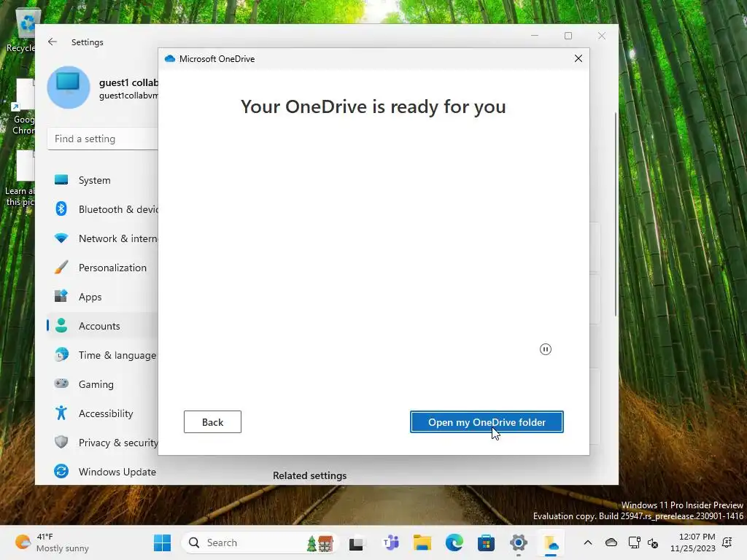Launch Microsoft Edge from taskbar
Image resolution: width=747 pixels, height=560 pixels.
tap(454, 542)
